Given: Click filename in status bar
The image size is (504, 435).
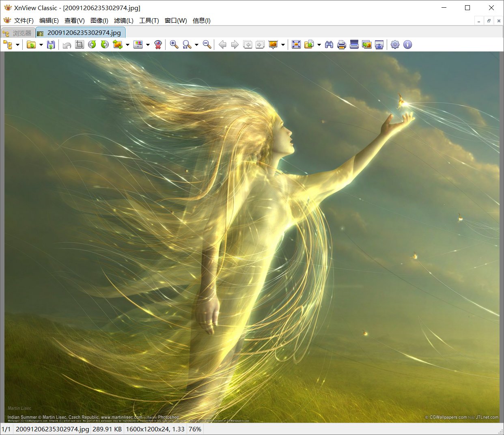Looking at the screenshot, I should pyautogui.click(x=52, y=429).
